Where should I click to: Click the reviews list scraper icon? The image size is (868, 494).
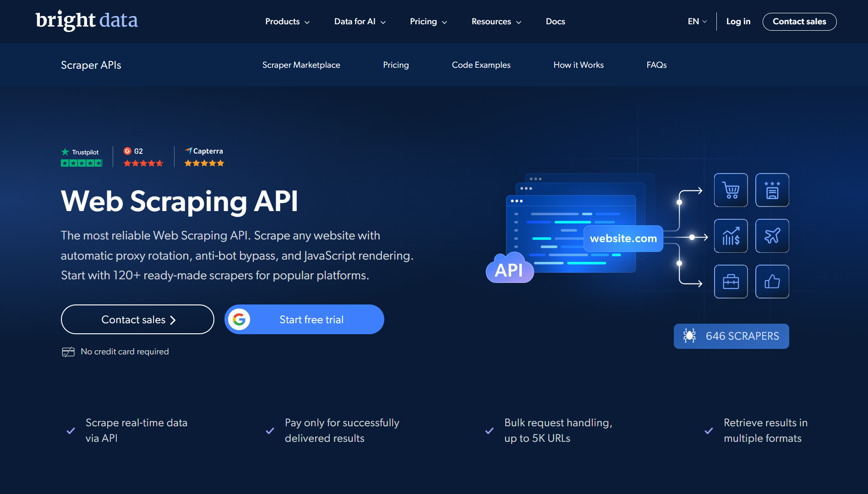772,190
